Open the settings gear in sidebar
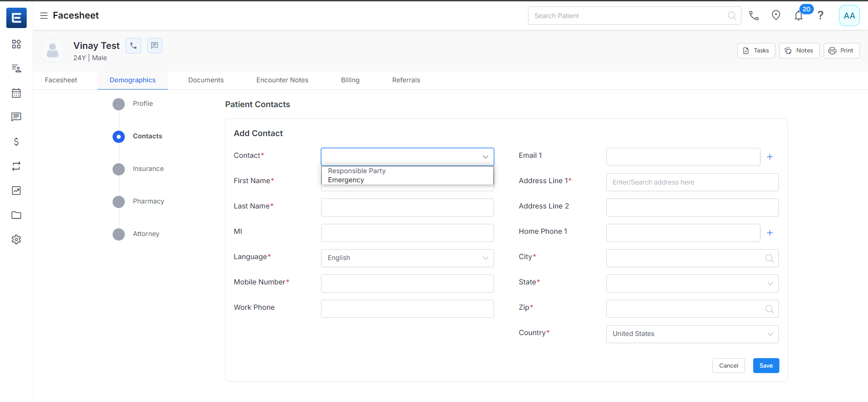This screenshot has width=868, height=402. [x=16, y=240]
